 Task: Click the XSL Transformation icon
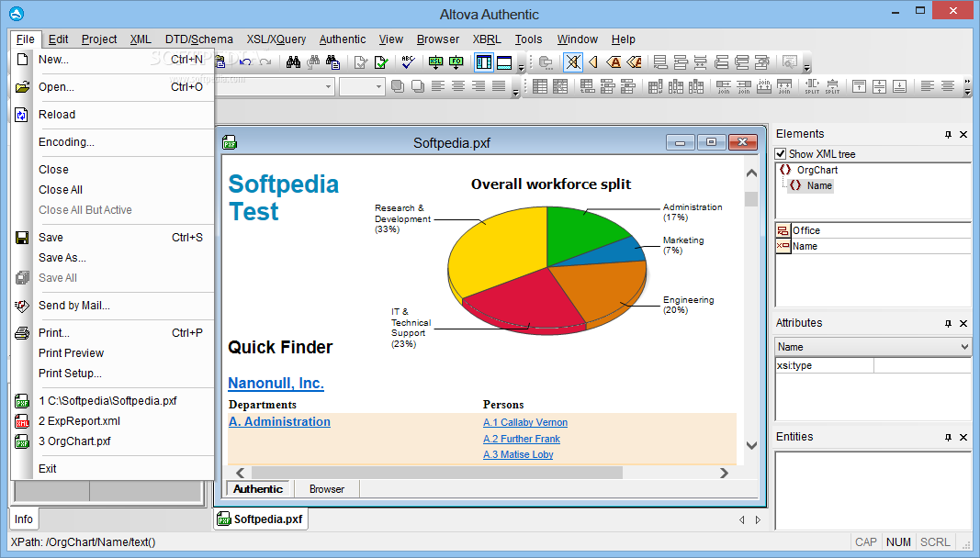[x=435, y=61]
